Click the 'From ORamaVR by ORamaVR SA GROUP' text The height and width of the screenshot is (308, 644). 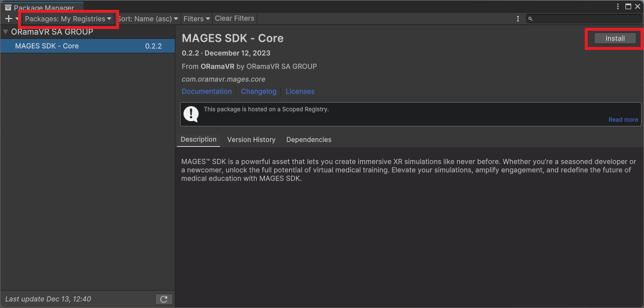pyautogui.click(x=249, y=66)
